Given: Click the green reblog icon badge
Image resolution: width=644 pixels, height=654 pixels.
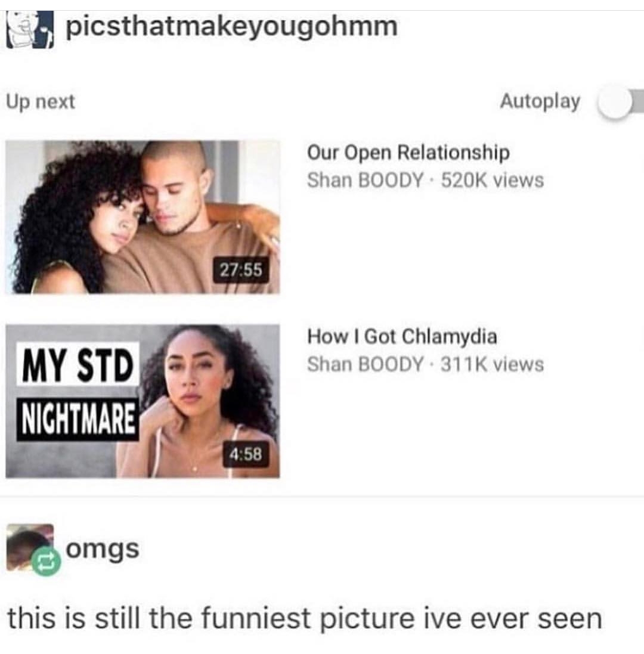Looking at the screenshot, I should (x=47, y=562).
